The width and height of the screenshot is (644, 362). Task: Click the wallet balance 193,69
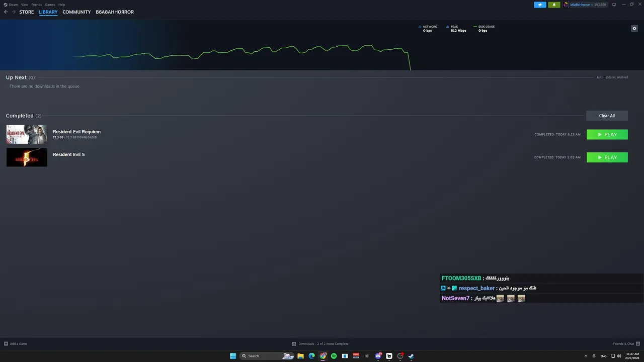(600, 5)
